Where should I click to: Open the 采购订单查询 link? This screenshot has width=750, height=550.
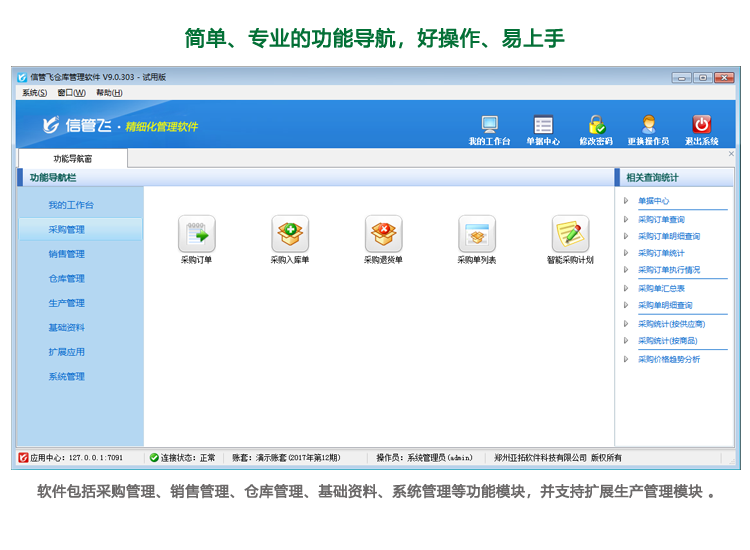click(661, 220)
